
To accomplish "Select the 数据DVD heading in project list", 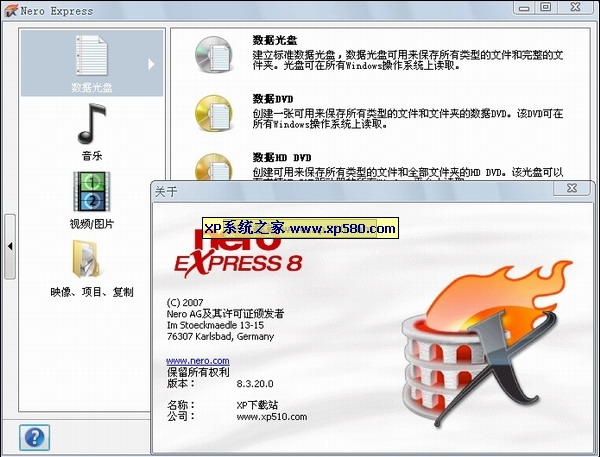I will coord(273,99).
